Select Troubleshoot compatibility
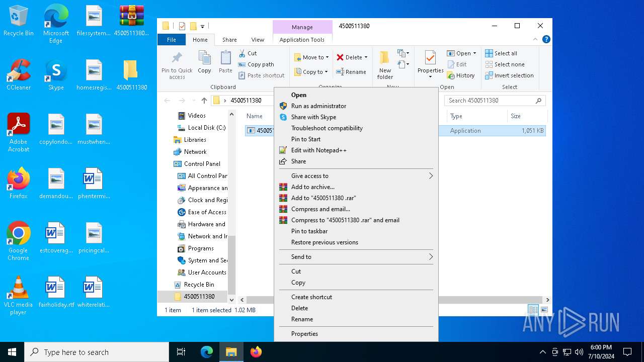The width and height of the screenshot is (644, 362). pos(356,128)
